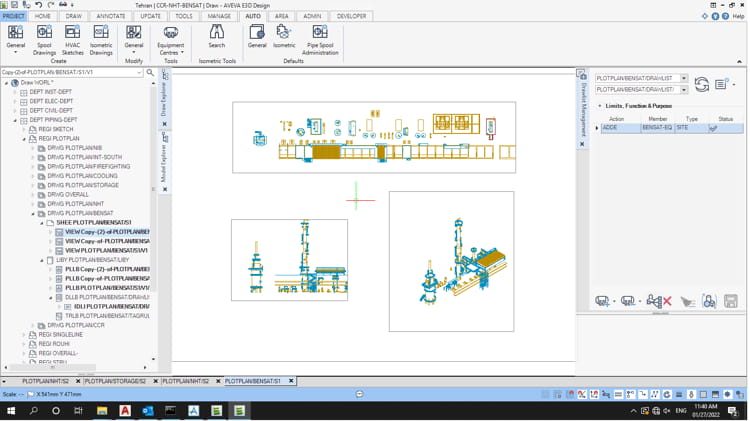
Task: Toggle the Status check for BENSAT-EQ row
Action: 713,128
